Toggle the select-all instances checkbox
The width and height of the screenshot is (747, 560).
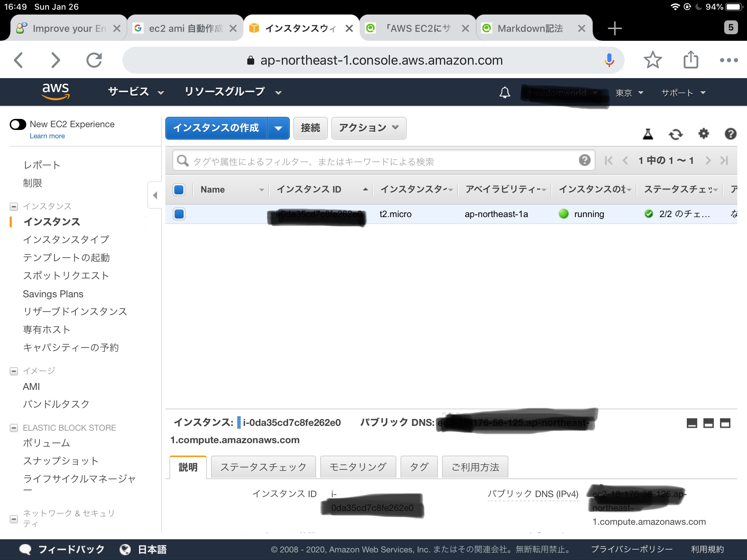coord(179,190)
